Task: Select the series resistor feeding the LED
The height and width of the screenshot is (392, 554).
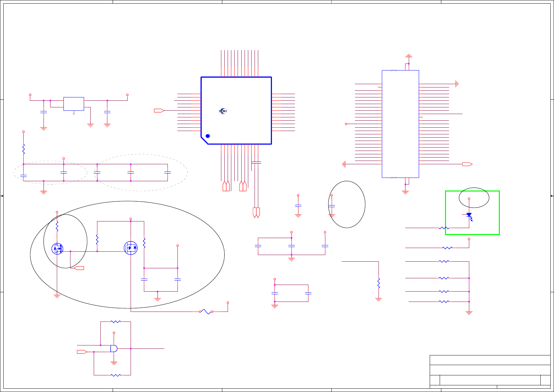Action: [444, 228]
